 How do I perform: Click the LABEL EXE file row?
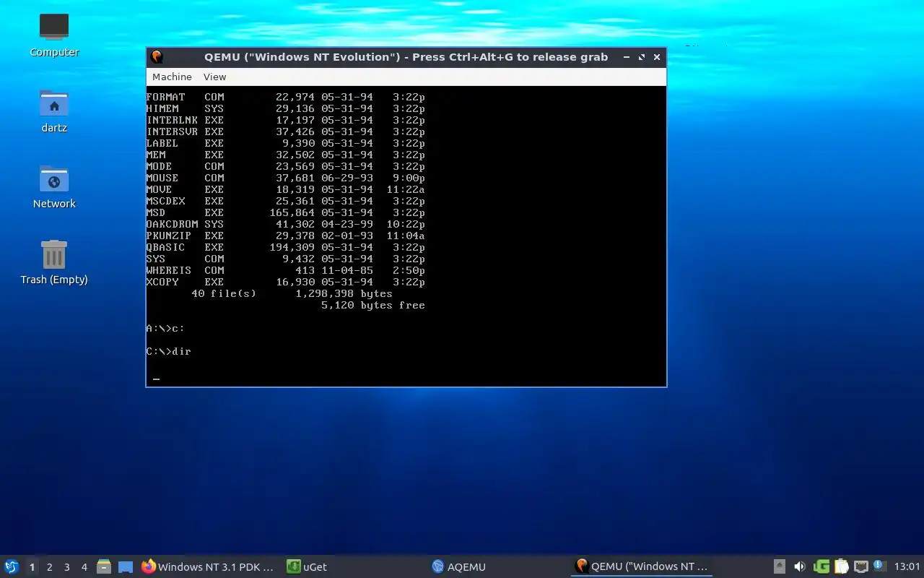click(x=285, y=143)
